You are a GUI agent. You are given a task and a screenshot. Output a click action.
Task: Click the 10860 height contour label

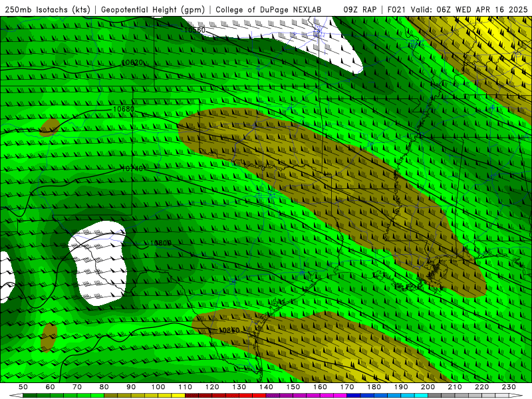click(x=229, y=330)
